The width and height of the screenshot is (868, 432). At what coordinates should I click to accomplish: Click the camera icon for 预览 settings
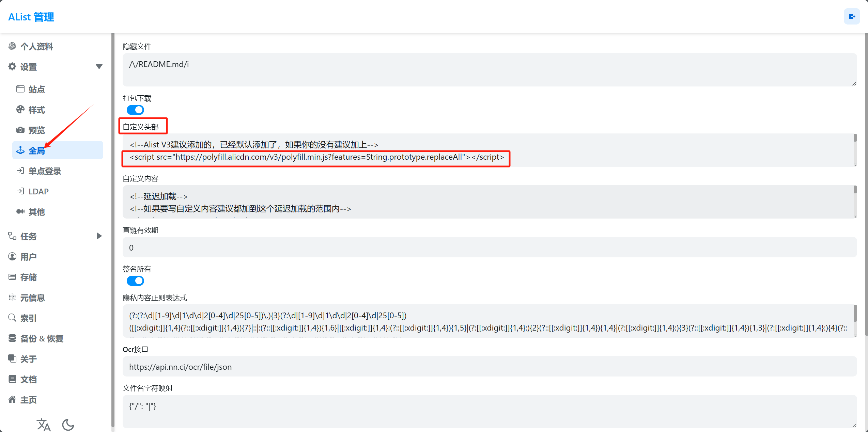(20, 130)
